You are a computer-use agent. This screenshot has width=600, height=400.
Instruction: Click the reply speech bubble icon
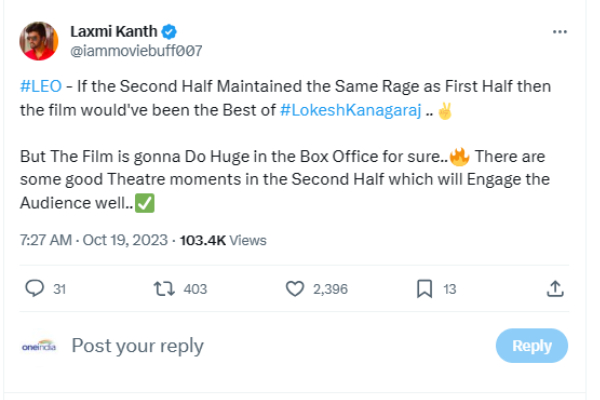pyautogui.click(x=34, y=289)
